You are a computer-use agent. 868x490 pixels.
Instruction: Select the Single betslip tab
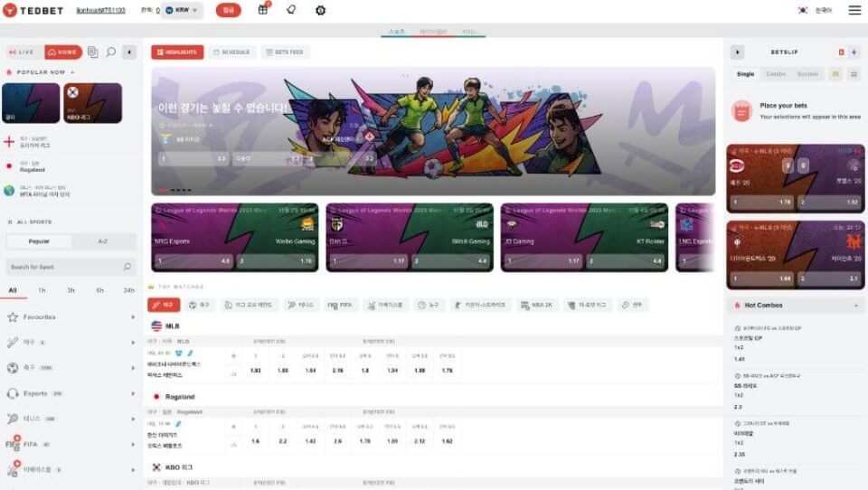(x=745, y=73)
